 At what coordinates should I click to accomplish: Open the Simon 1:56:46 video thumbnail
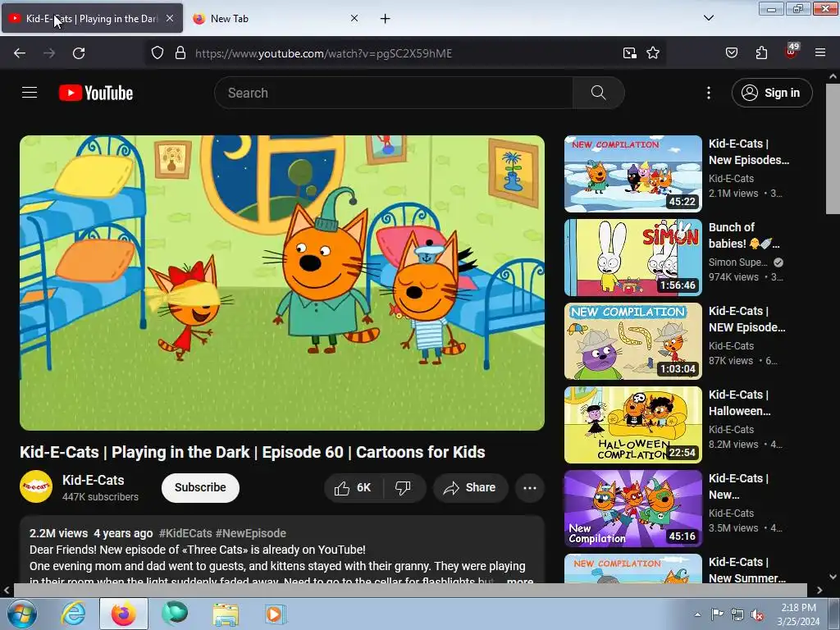click(632, 257)
